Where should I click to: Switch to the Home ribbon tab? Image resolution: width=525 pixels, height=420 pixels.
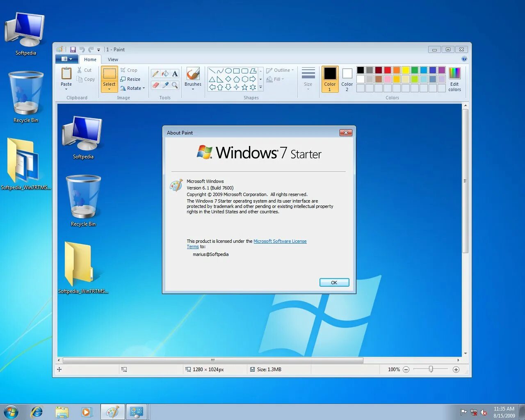click(x=90, y=59)
